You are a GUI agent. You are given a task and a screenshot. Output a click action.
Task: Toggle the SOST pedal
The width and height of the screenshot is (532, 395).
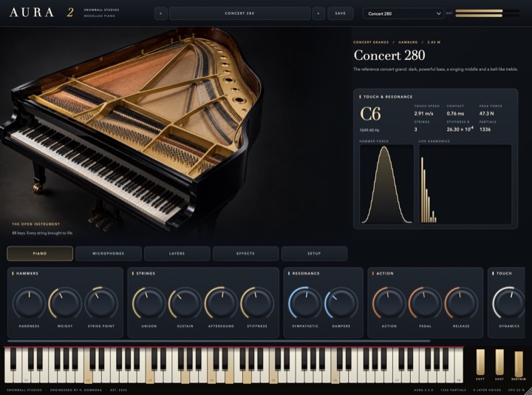[499, 362]
